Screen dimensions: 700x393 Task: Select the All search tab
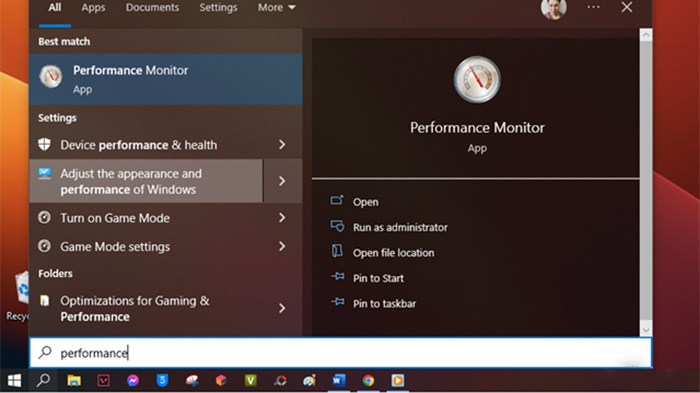[54, 8]
